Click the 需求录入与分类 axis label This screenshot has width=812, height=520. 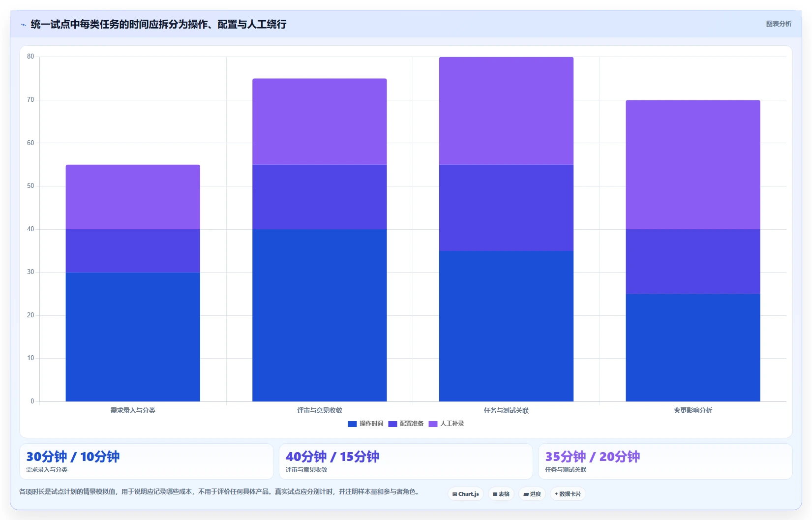[133, 410]
